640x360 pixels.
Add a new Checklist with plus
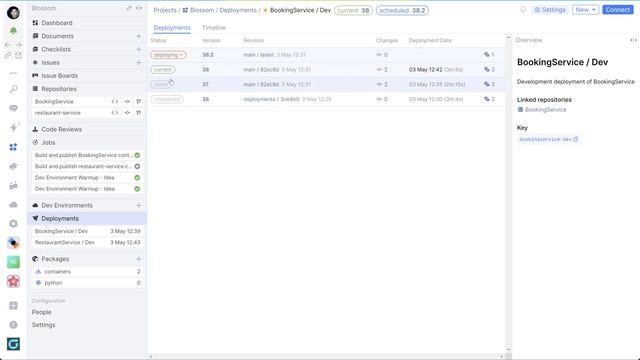pyautogui.click(x=138, y=49)
